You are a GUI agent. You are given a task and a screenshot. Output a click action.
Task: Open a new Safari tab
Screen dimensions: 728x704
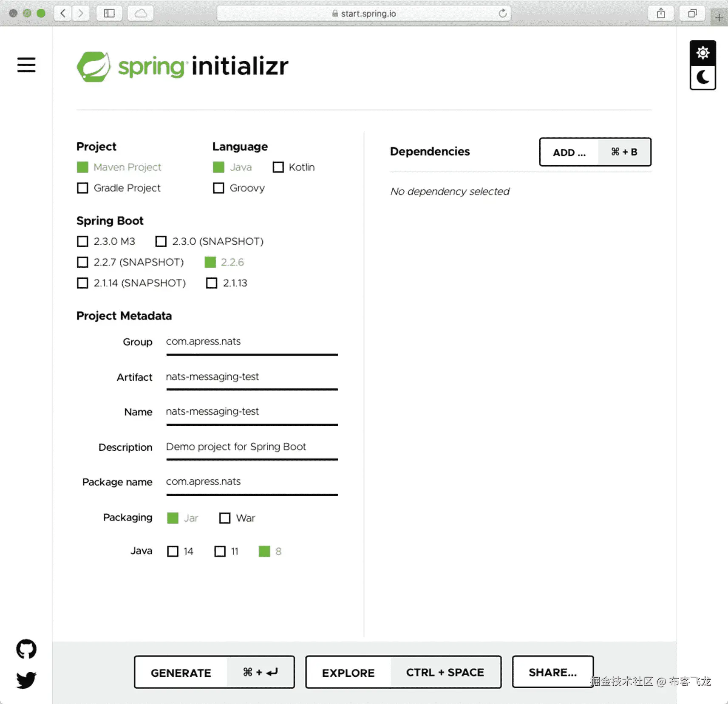pos(719,17)
